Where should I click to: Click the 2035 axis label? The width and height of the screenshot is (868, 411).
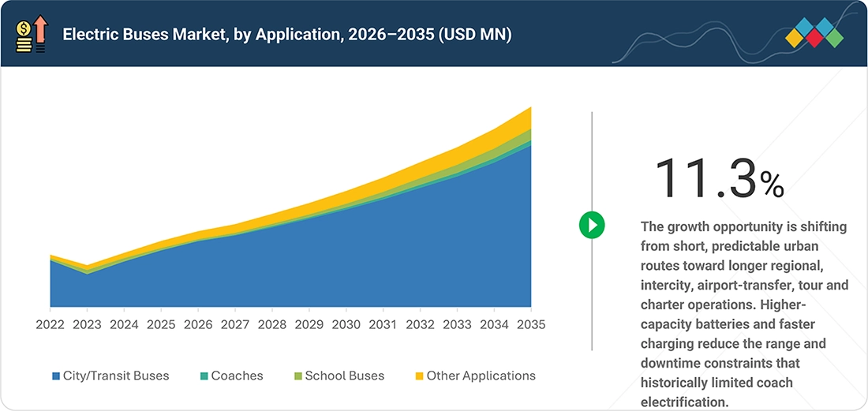[530, 325]
